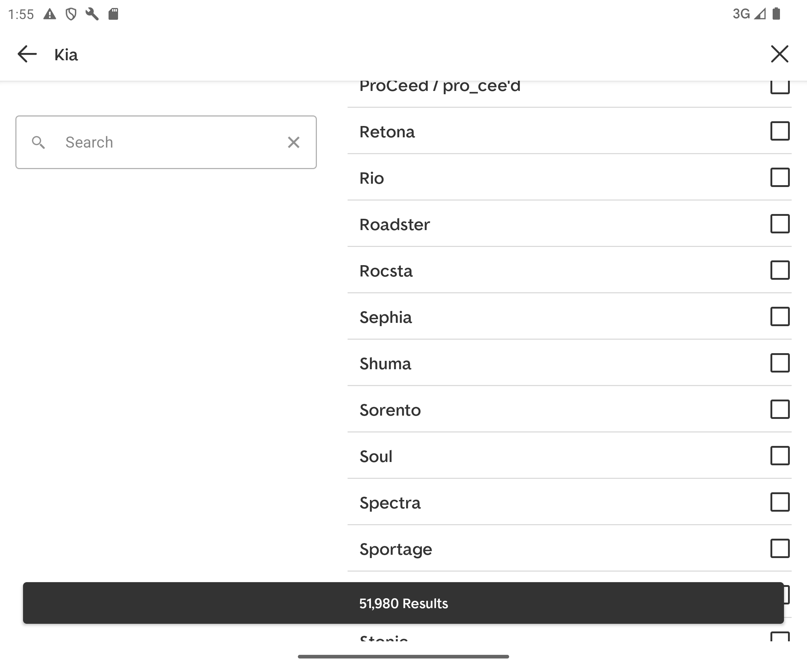Tap the Rio model label
This screenshot has height=672, width=807.
pyautogui.click(x=372, y=179)
